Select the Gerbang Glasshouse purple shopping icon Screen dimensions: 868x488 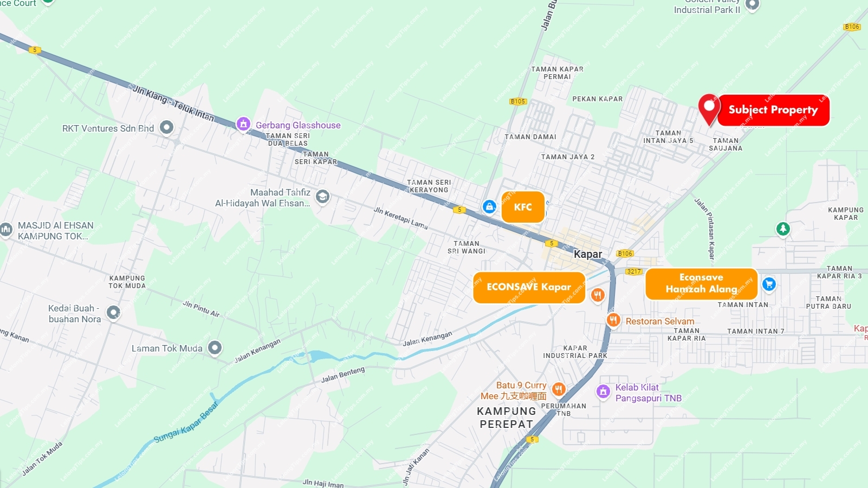point(243,124)
